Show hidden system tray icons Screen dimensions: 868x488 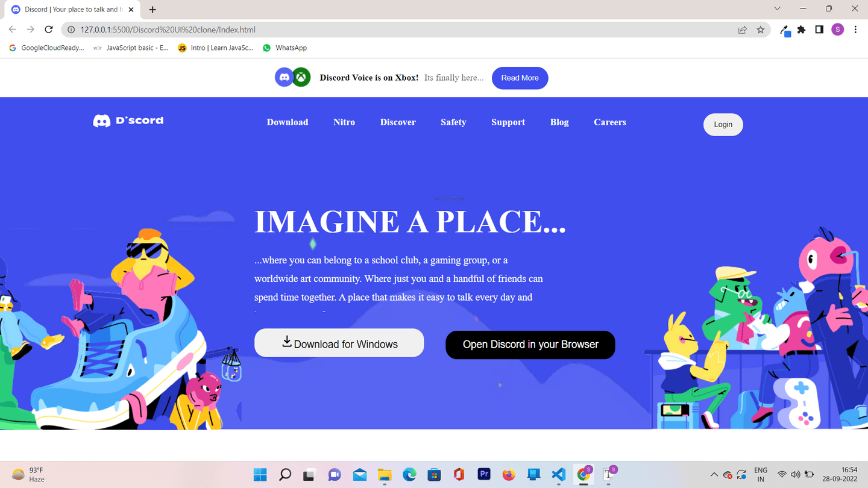pyautogui.click(x=714, y=475)
